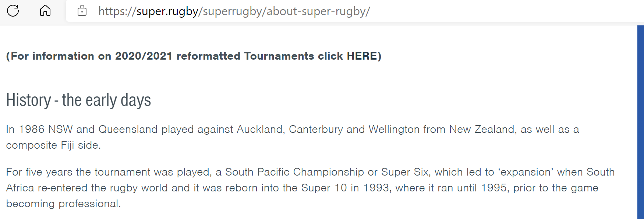Click the word 'Queensland' in first paragraph
644x219 pixels.
click(x=128, y=129)
